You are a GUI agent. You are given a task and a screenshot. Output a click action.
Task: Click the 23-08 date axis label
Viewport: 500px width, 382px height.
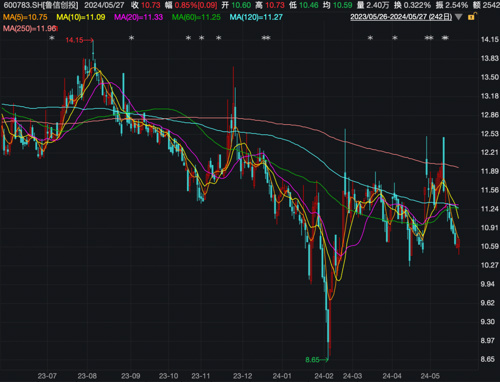click(87, 376)
